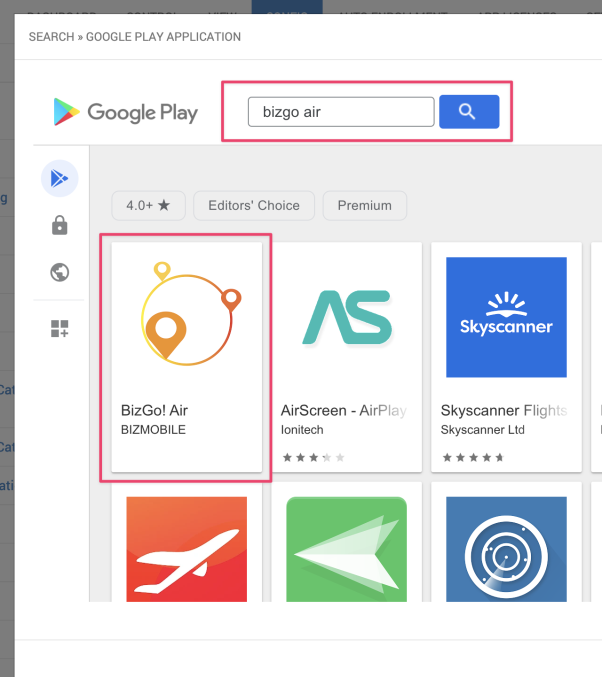Select the red airplane app thumbnail
602x677 pixels.
(187, 549)
